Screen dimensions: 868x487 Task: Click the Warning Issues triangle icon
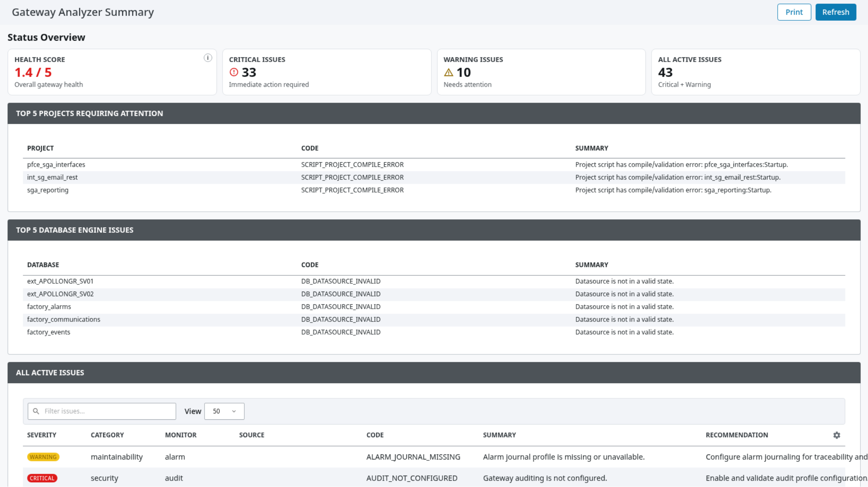click(449, 72)
